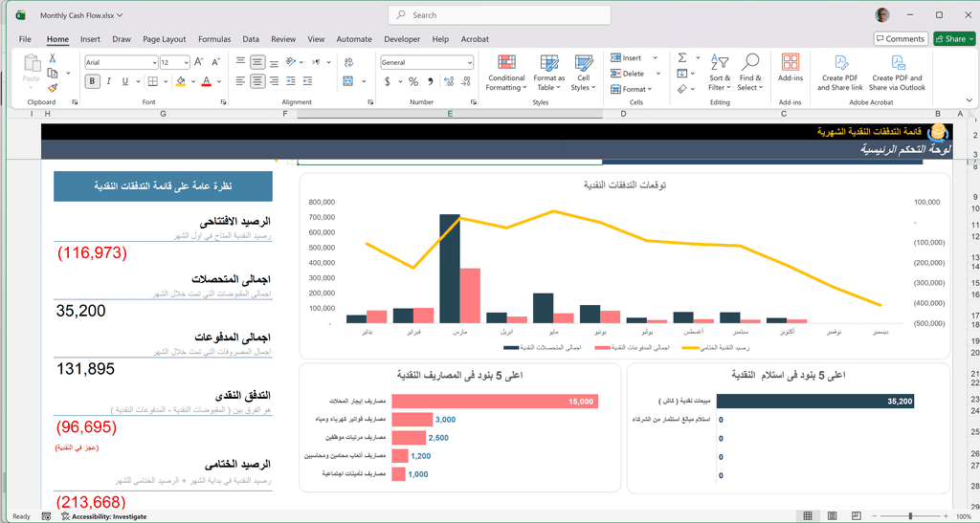Expand Find & Select menu

(750, 73)
